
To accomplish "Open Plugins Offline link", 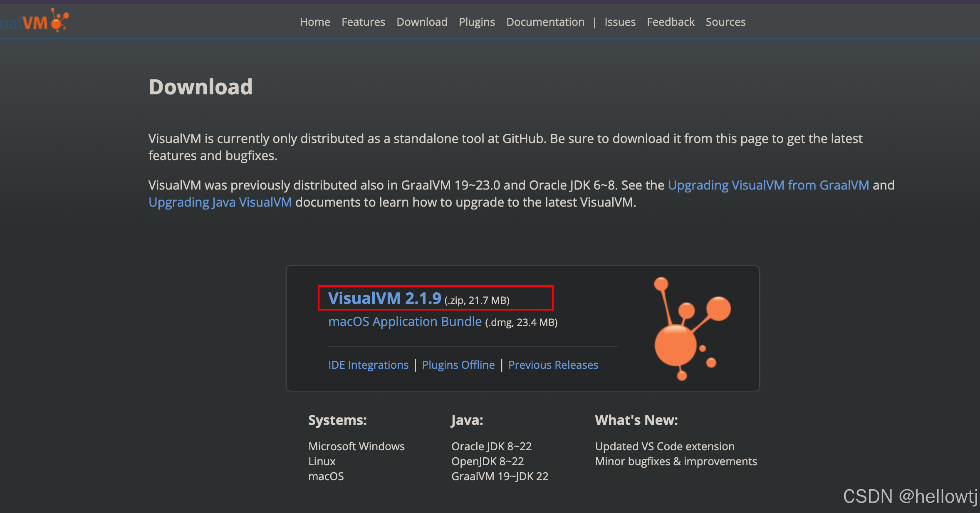I will tap(458, 365).
